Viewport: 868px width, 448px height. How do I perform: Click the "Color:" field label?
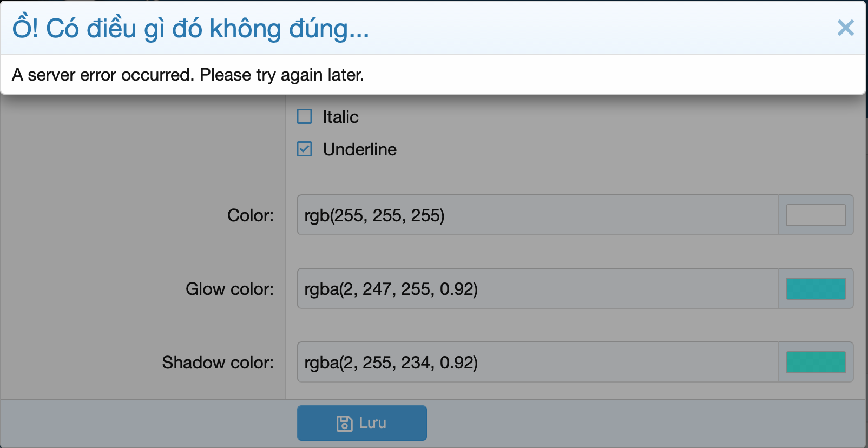251,215
